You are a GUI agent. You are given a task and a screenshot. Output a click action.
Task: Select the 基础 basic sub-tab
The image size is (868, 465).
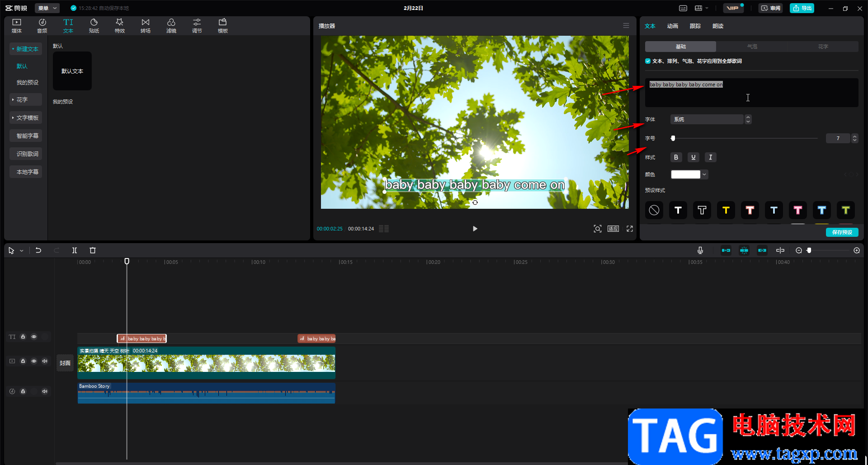(x=680, y=47)
